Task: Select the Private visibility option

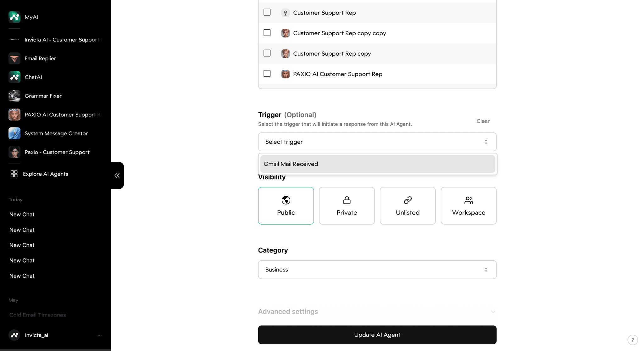Action: [347, 206]
